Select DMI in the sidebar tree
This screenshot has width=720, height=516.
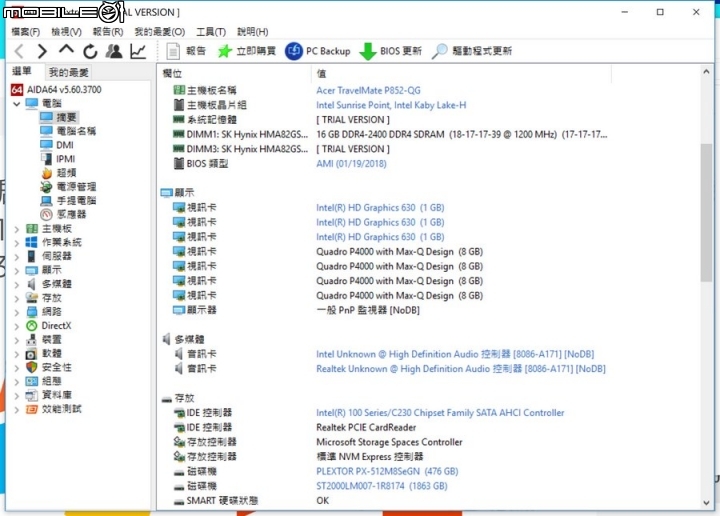click(x=57, y=145)
